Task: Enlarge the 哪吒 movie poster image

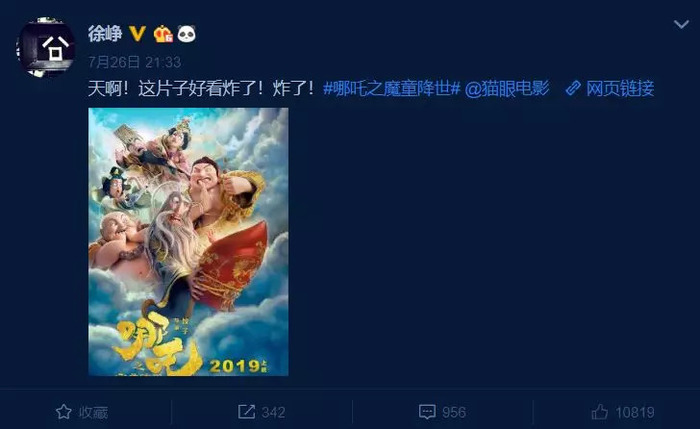Action: click(x=188, y=242)
